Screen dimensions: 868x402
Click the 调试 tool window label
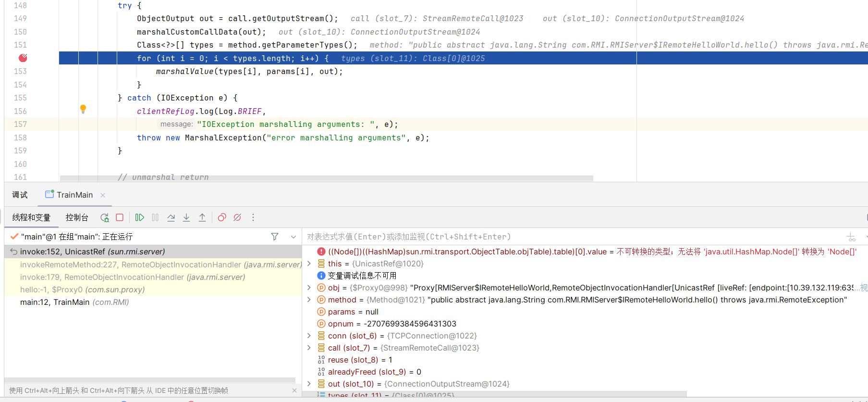tap(20, 195)
